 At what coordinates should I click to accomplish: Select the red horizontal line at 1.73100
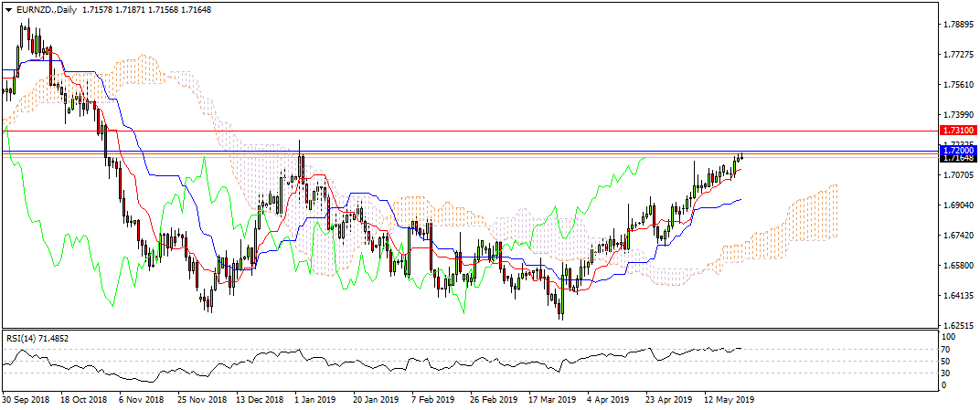point(457,131)
